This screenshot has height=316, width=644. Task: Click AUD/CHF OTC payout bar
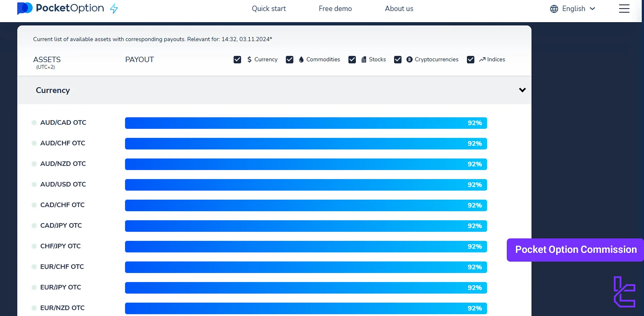(x=306, y=144)
